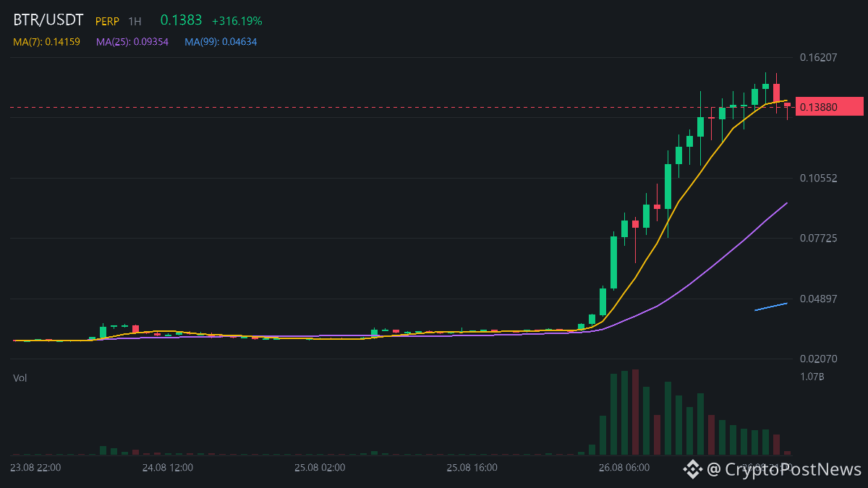Click the 1.07B volume scale label
868x488 pixels.
pyautogui.click(x=812, y=377)
